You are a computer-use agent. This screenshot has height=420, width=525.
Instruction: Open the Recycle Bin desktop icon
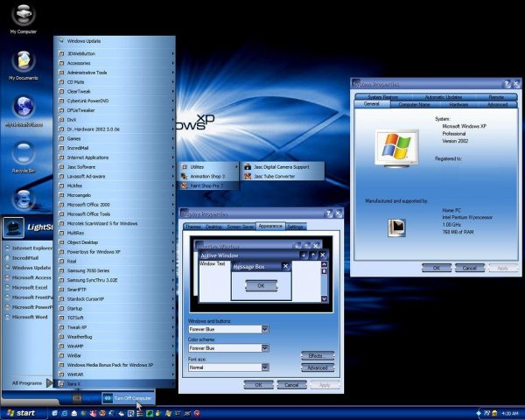click(x=23, y=154)
